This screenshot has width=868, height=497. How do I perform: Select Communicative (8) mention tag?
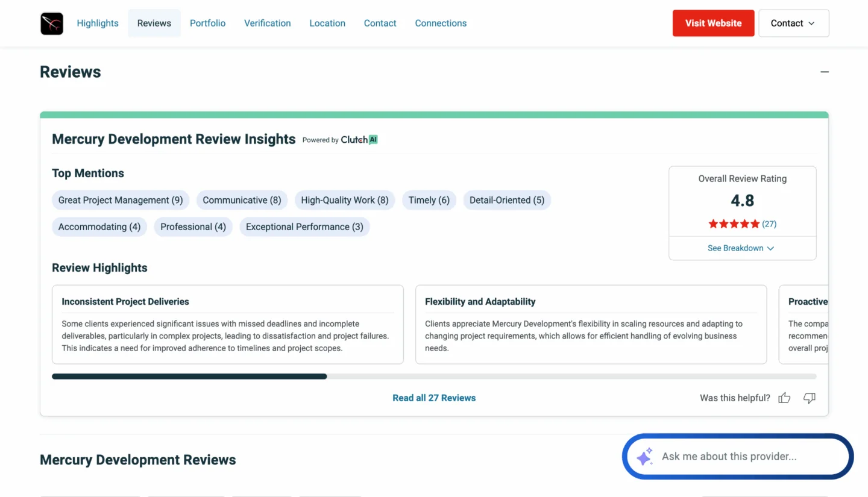242,200
